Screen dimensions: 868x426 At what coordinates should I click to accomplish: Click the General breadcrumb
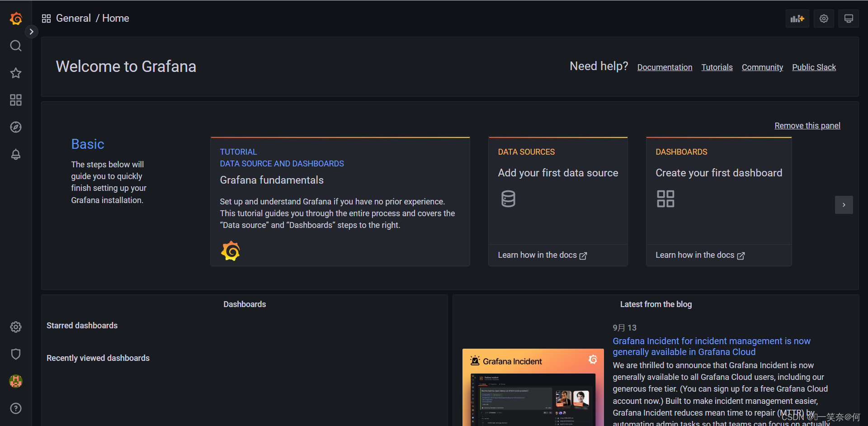[73, 18]
